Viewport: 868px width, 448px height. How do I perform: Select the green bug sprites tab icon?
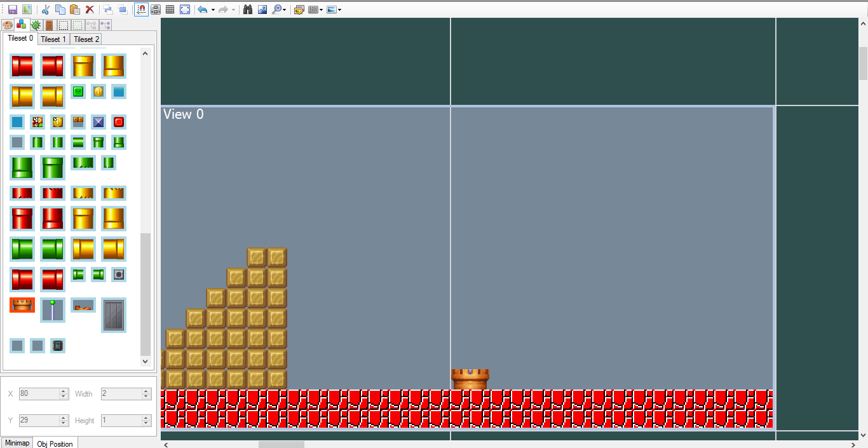(x=36, y=25)
